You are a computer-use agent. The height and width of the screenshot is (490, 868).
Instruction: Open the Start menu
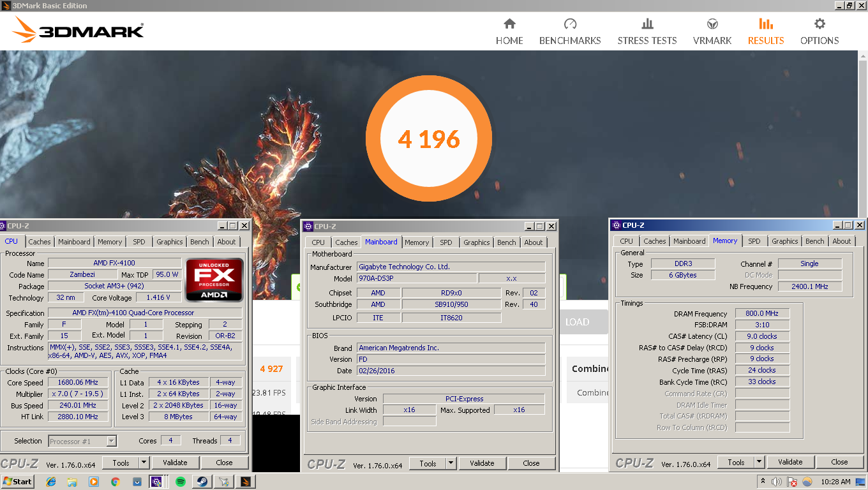click(x=17, y=482)
